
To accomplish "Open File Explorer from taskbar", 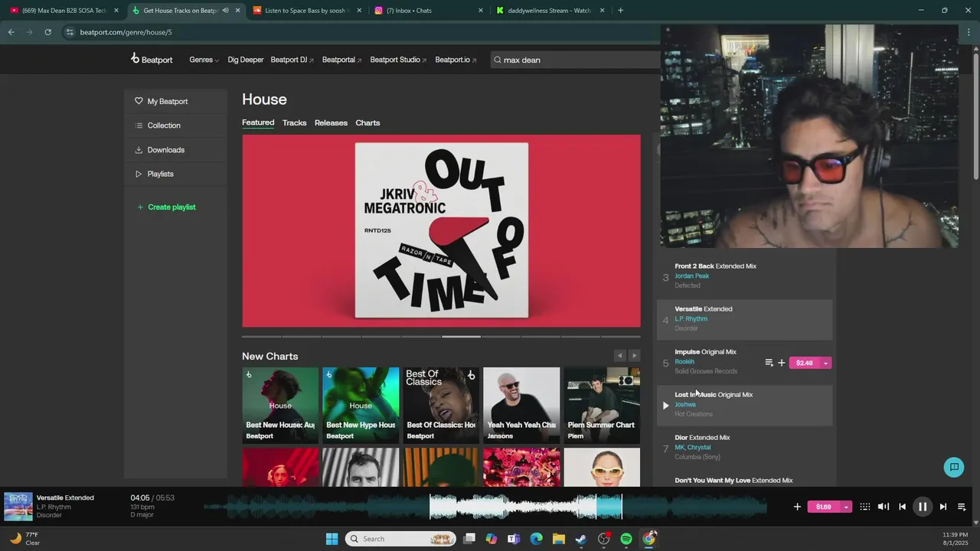I will 559,539.
